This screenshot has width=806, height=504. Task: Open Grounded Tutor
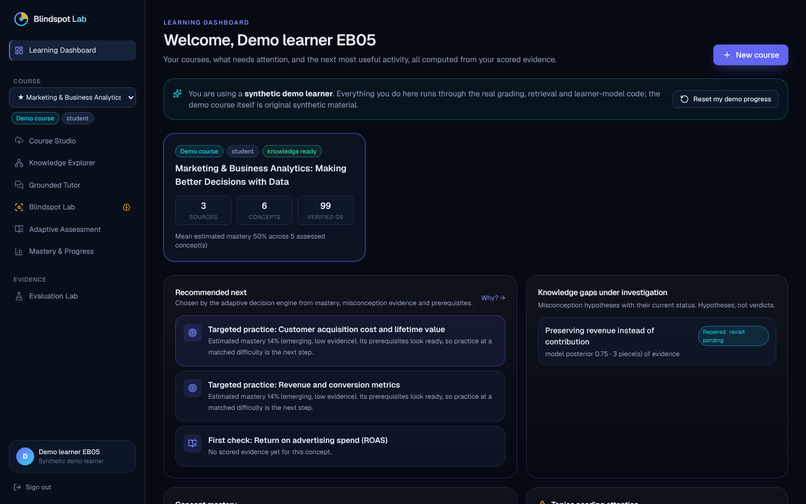[72, 185]
